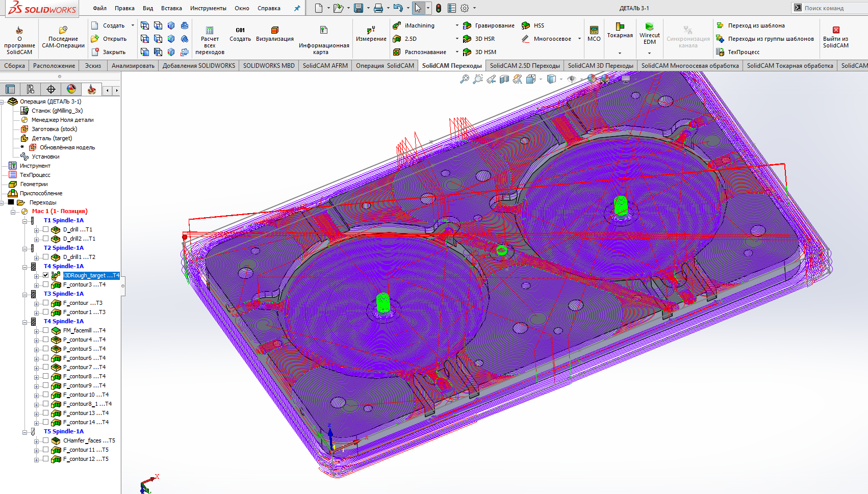Collapse the T5 Spindle-1A tree node
This screenshot has width=868, height=494.
pos(24,432)
